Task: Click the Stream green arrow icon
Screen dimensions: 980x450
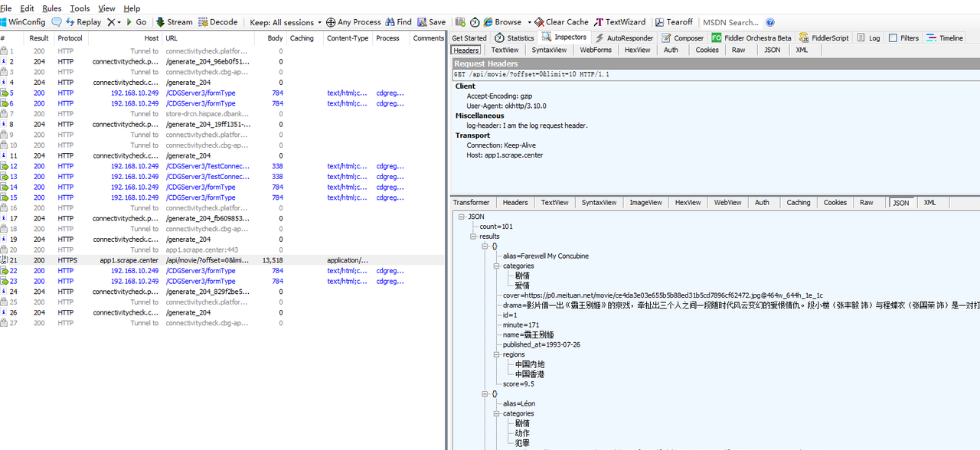Action: 160,22
